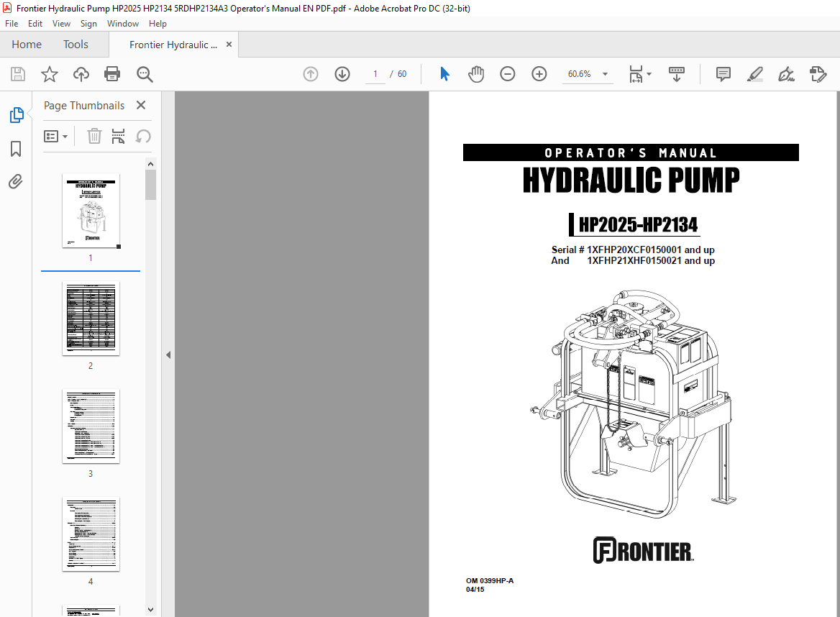Select the Highlight text tool
This screenshot has width=840, height=617.
click(x=754, y=73)
